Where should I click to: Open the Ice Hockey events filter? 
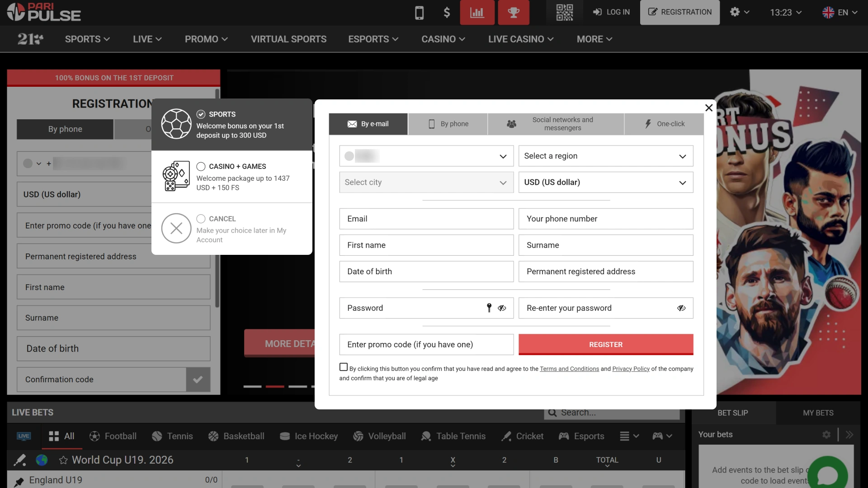[308, 436]
